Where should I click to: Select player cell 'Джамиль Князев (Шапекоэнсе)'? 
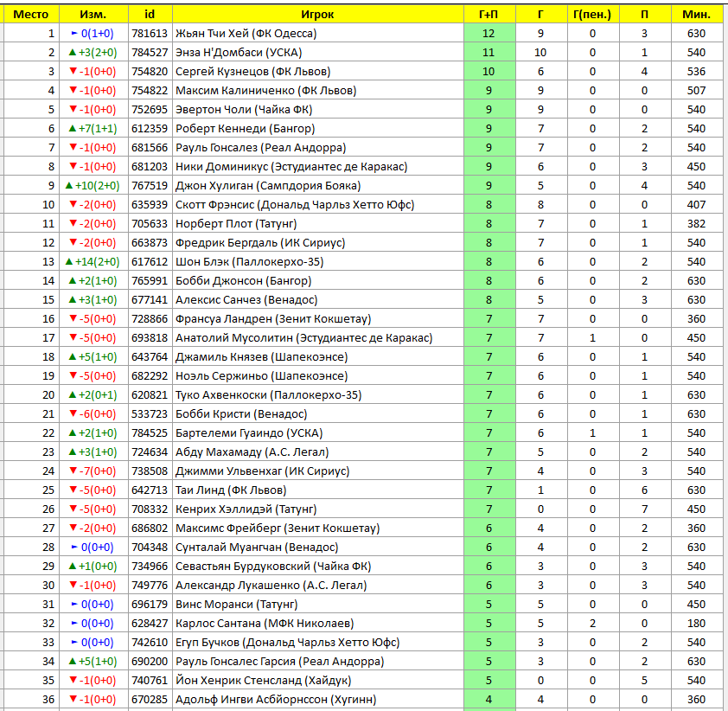[x=317, y=357]
